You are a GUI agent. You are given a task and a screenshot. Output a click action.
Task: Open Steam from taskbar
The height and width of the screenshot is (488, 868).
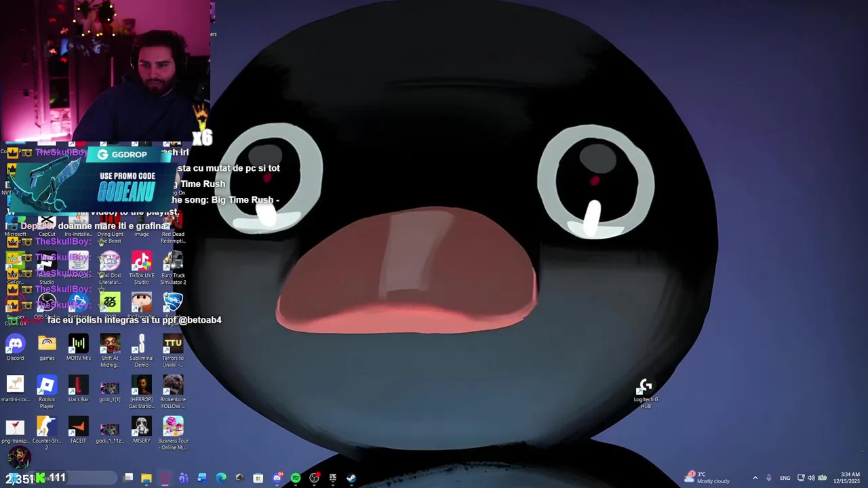(351, 478)
